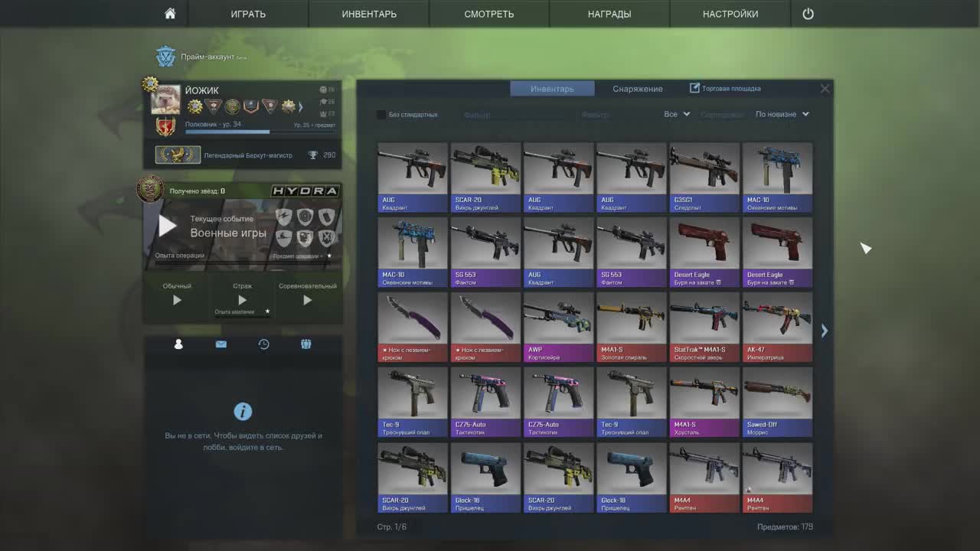This screenshot has width=980, height=551.
Task: Open the НАГРАДЫ menu
Action: (x=609, y=14)
